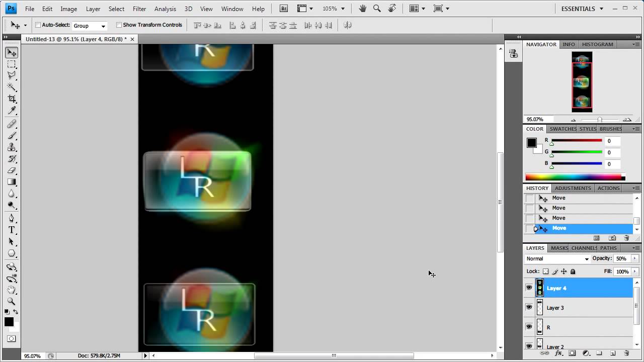644x362 pixels.
Task: Select the Blur tool
Action: tap(12, 193)
